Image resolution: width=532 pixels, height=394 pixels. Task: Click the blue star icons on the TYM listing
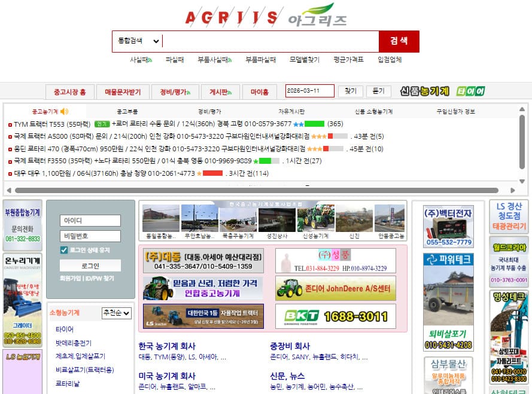click(x=297, y=123)
